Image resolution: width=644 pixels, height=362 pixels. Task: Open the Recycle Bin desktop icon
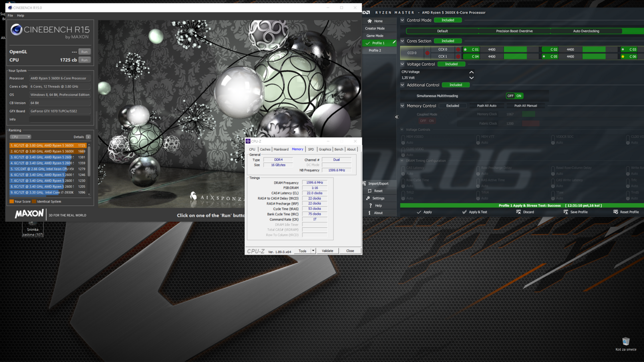coord(625,344)
